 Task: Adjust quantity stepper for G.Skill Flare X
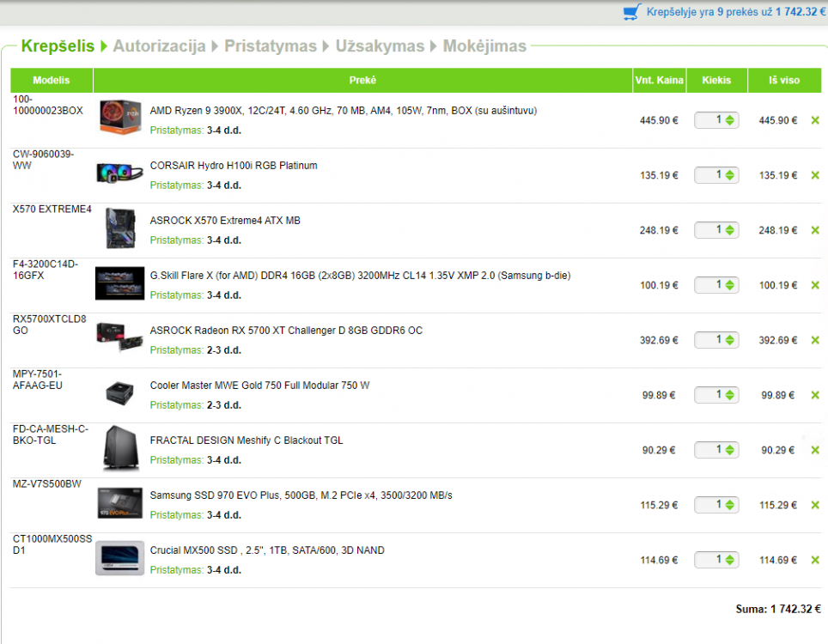pyautogui.click(x=730, y=285)
